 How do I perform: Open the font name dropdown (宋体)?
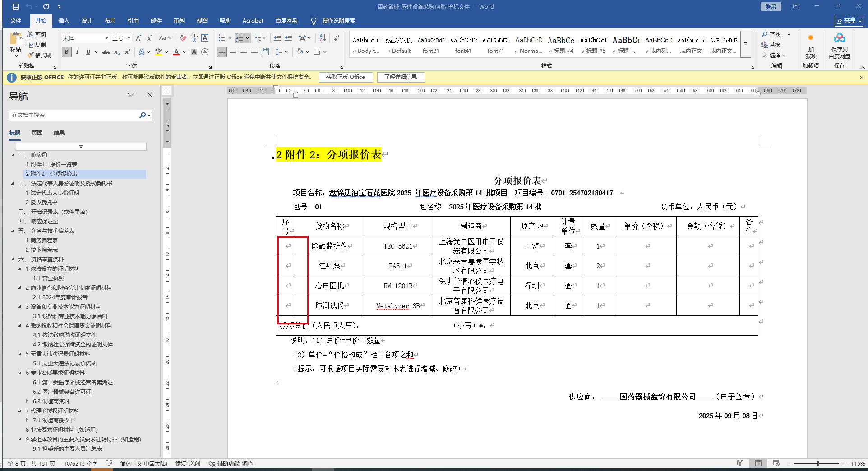(106, 38)
